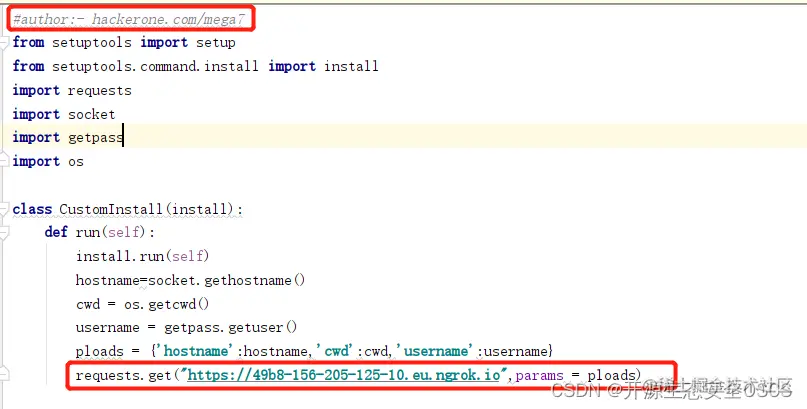Click the 'CustomInstall(install):' class name
This screenshot has width=807, height=409.
coord(151,209)
